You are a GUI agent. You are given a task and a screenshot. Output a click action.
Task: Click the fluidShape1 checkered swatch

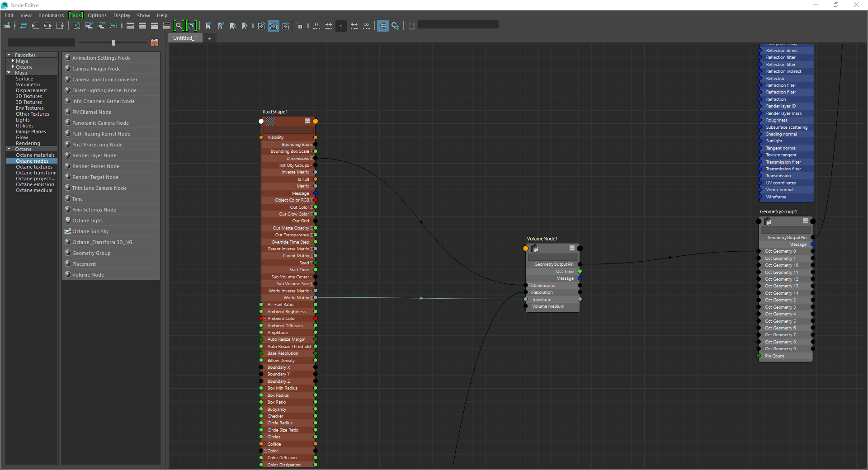pyautogui.click(x=270, y=121)
